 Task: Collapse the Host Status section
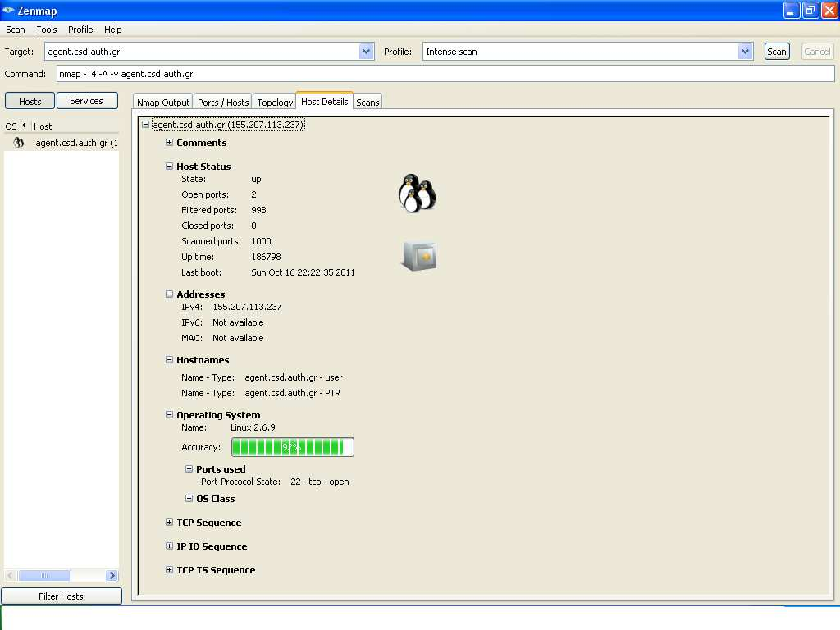coord(169,166)
